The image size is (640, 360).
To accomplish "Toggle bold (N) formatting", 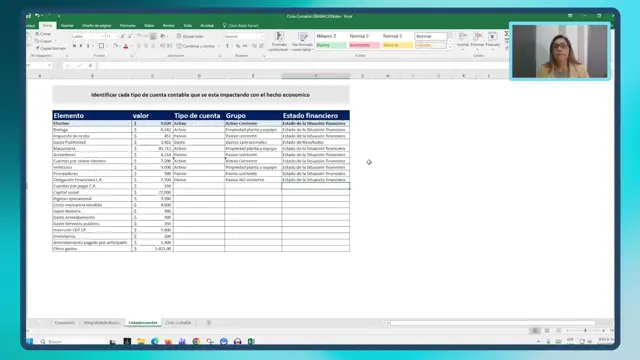I will (x=74, y=46).
